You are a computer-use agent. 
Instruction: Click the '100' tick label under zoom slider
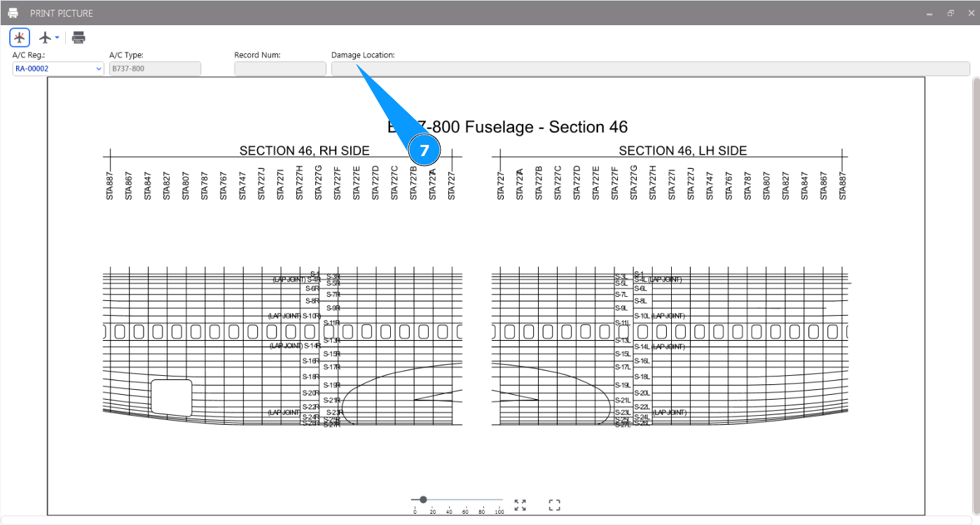click(499, 512)
